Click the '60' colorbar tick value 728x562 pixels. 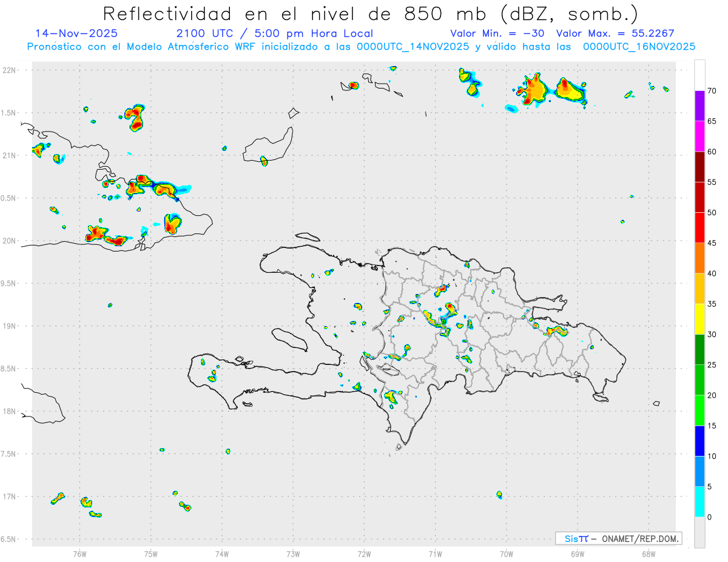712,152
